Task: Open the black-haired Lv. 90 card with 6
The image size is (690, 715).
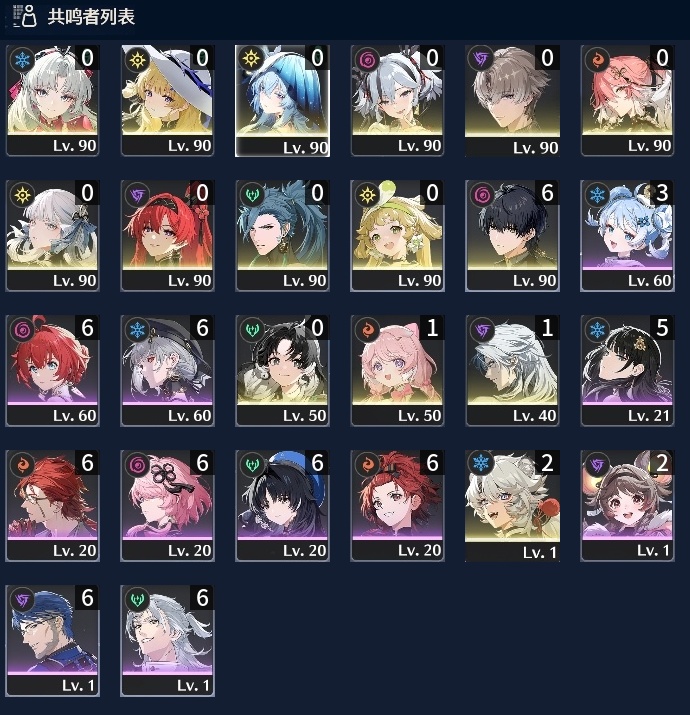Action: point(512,235)
